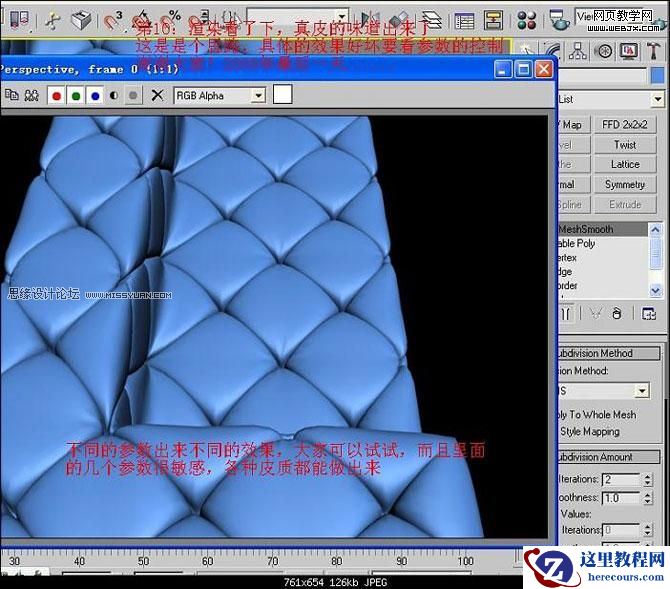This screenshot has height=589, width=670.
Task: Click the white cube icon in main toolbar
Action: (x=81, y=20)
